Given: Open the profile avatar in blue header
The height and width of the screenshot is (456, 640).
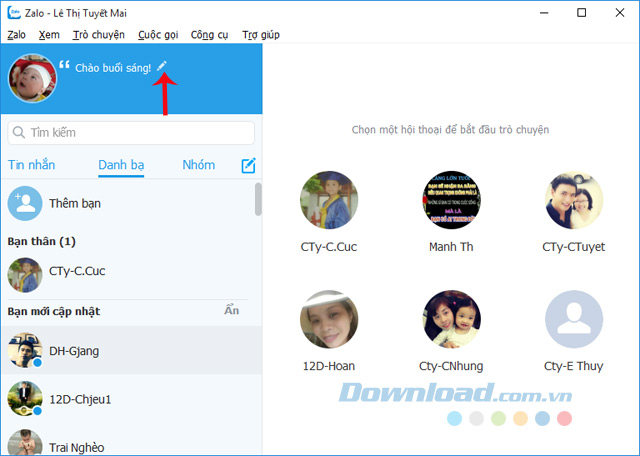Looking at the screenshot, I should coord(33,78).
